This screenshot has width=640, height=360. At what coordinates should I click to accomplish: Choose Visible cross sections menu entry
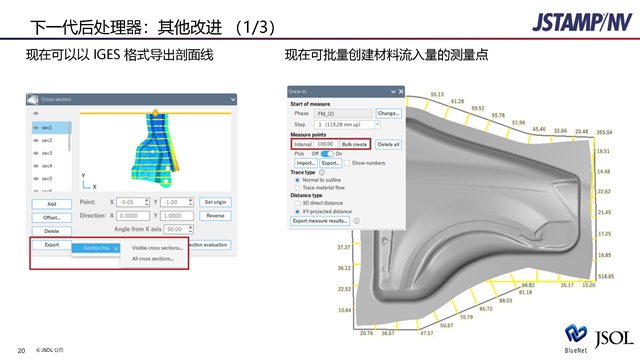point(157,248)
